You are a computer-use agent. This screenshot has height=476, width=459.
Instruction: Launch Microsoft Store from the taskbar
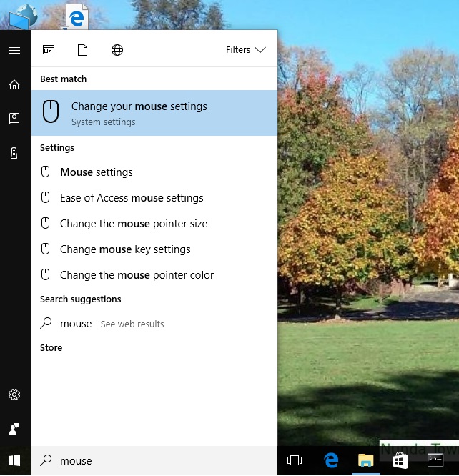[x=400, y=461]
